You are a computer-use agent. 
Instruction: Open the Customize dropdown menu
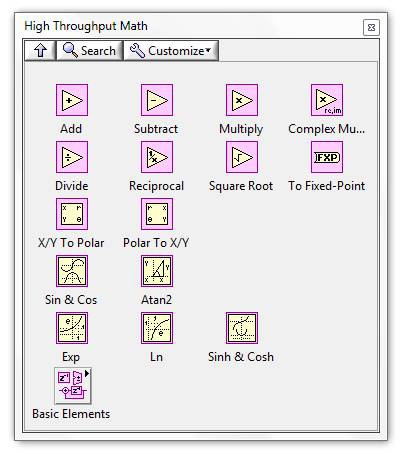171,51
